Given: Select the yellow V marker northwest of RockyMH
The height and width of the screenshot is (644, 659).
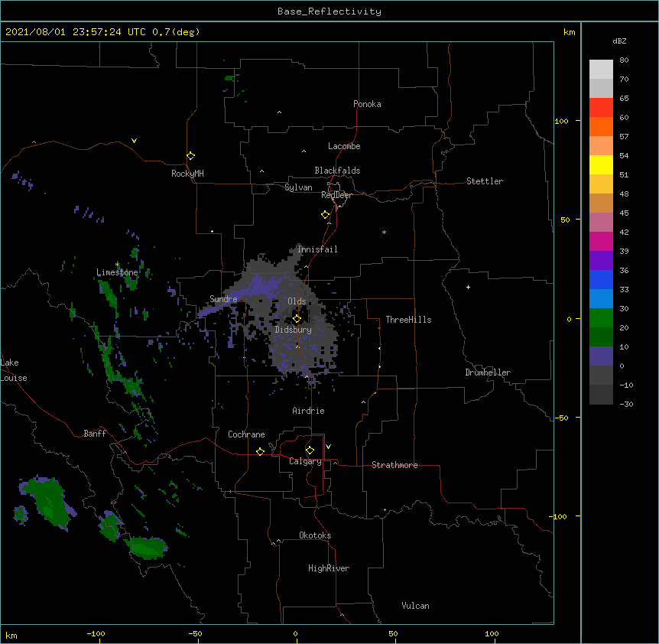Looking at the screenshot, I should (134, 141).
